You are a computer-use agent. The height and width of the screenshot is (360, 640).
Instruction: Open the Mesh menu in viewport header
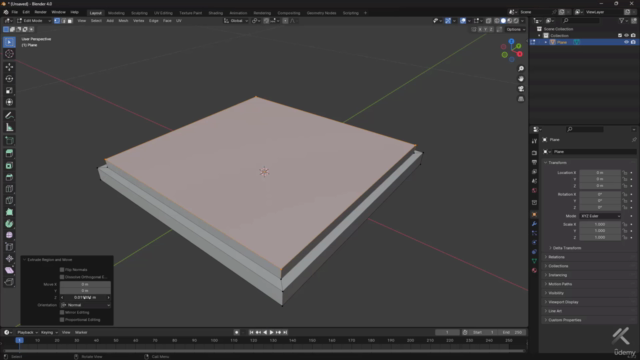click(123, 21)
